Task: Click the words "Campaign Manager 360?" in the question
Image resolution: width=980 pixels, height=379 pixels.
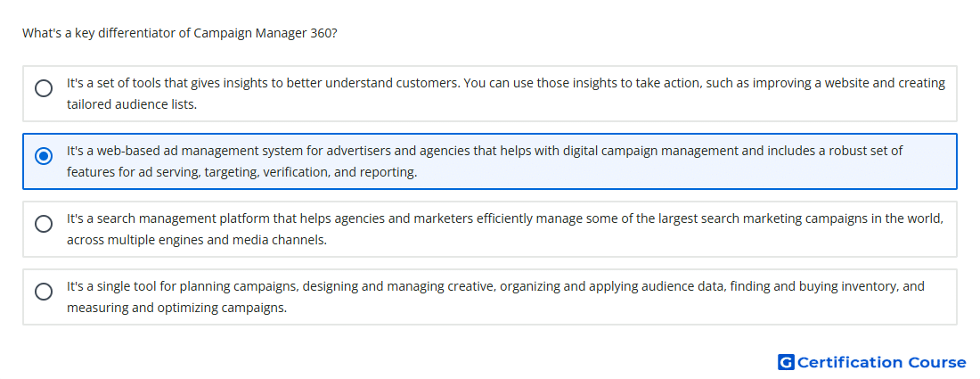Action: pos(265,33)
